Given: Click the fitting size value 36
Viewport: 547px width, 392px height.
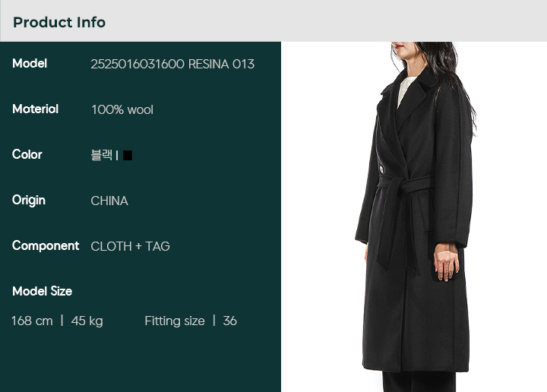Looking at the screenshot, I should coord(230,321).
